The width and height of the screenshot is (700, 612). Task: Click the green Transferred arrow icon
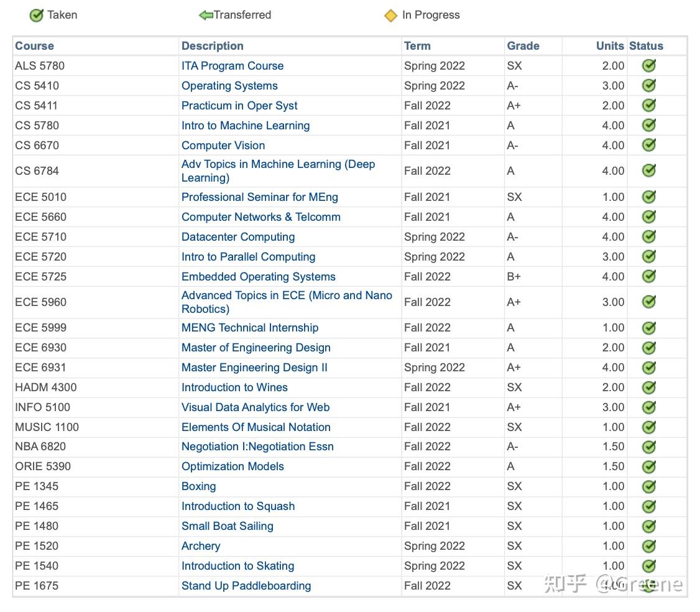(206, 16)
